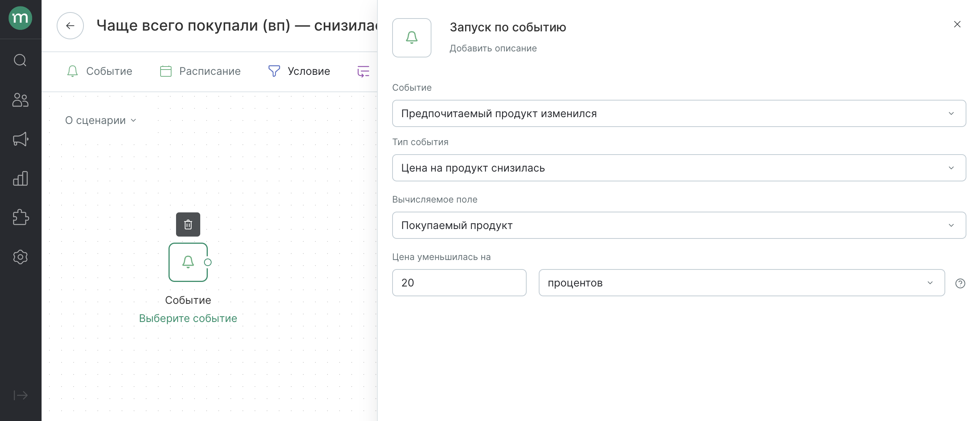Open the green 'm' logo home
This screenshot has width=980, height=421.
tap(20, 18)
